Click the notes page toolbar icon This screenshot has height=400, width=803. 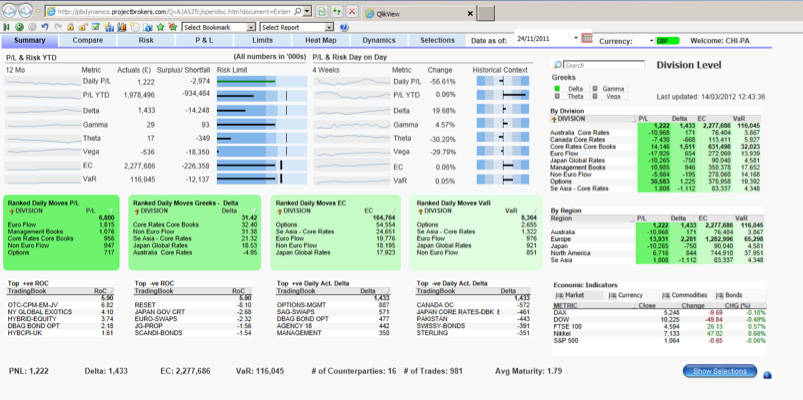pyautogui.click(x=135, y=27)
